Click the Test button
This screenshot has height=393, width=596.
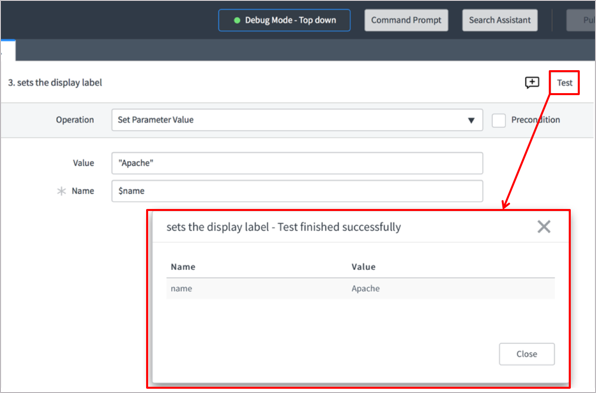564,83
